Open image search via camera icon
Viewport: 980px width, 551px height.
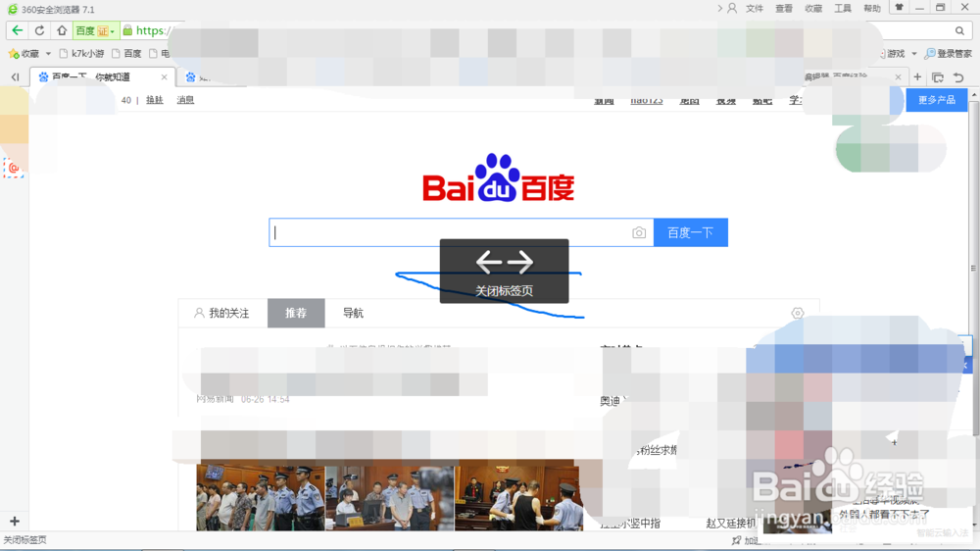click(x=639, y=232)
